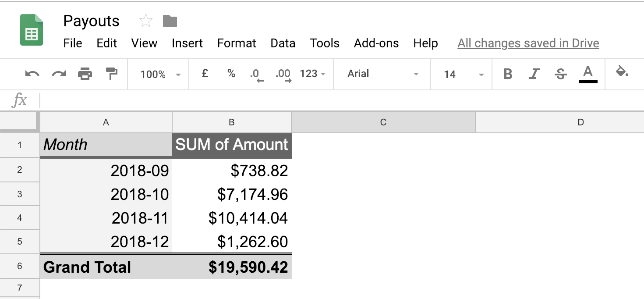
Task: Open the Google Sheets home icon
Action: tap(32, 30)
